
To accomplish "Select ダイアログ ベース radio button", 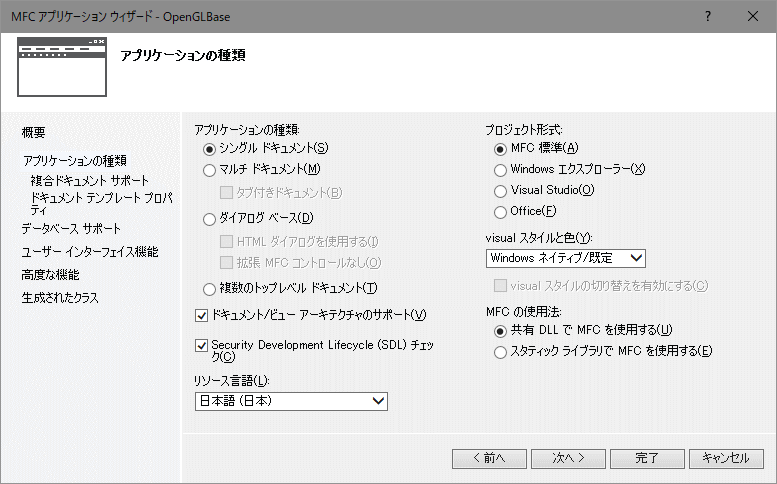I will (x=209, y=219).
